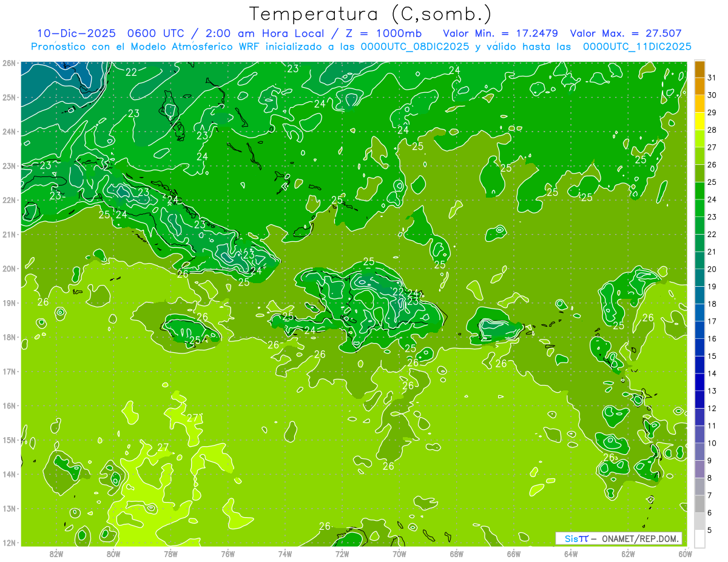
Task: Click the 16N latitude axis label
Action: (x=9, y=406)
